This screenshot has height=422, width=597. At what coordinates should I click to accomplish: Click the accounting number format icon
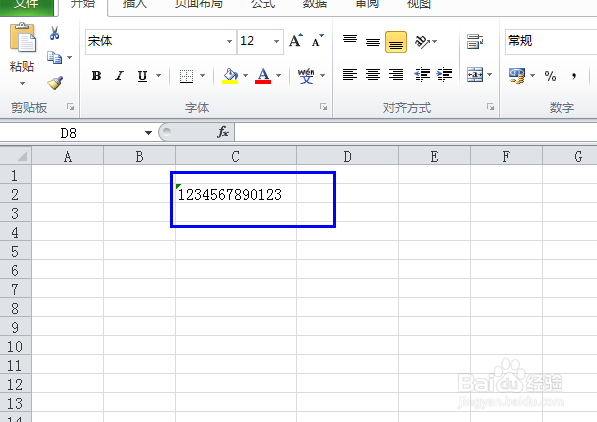517,76
